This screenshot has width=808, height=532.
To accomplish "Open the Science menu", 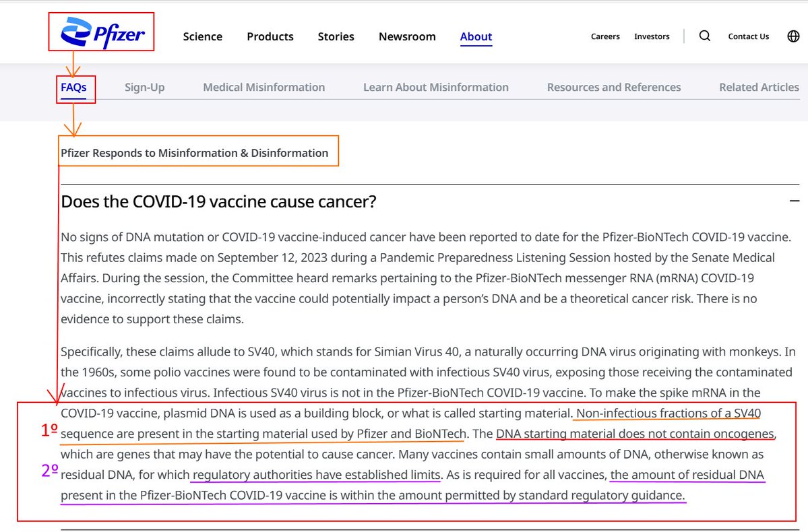I will (x=202, y=36).
